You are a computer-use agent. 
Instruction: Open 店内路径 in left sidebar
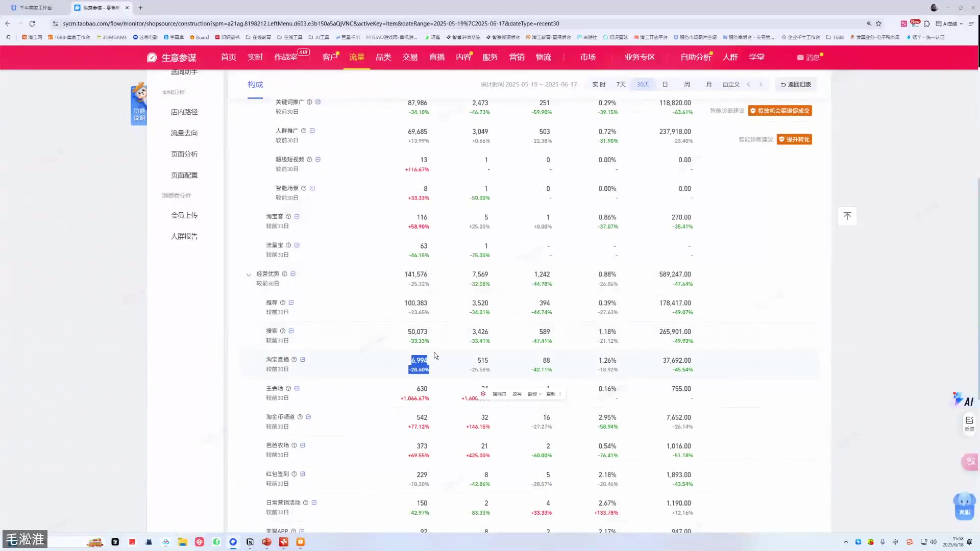[x=184, y=112]
